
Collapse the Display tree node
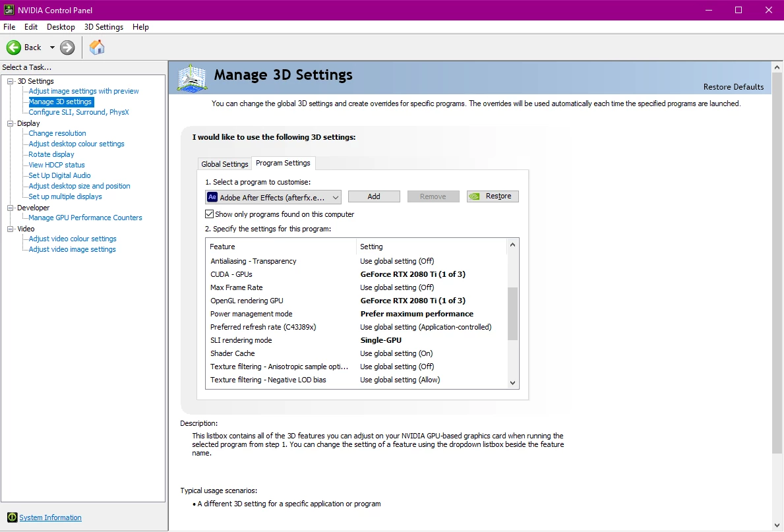pyautogui.click(x=10, y=123)
